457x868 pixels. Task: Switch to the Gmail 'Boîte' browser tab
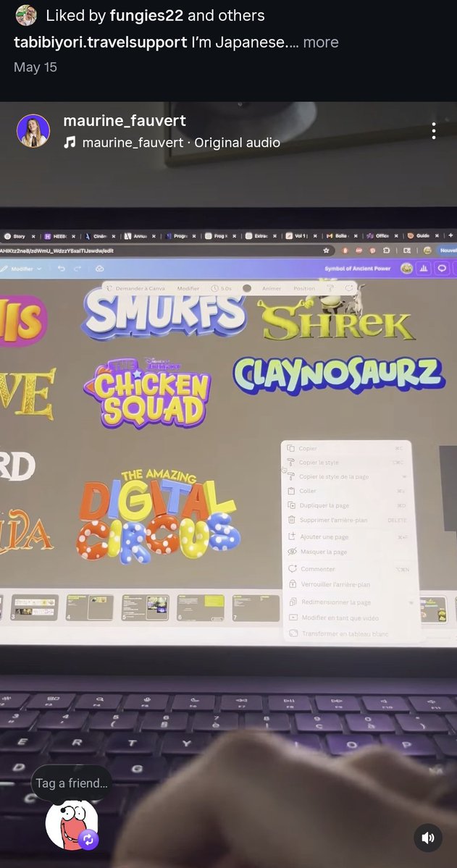pyautogui.click(x=342, y=236)
